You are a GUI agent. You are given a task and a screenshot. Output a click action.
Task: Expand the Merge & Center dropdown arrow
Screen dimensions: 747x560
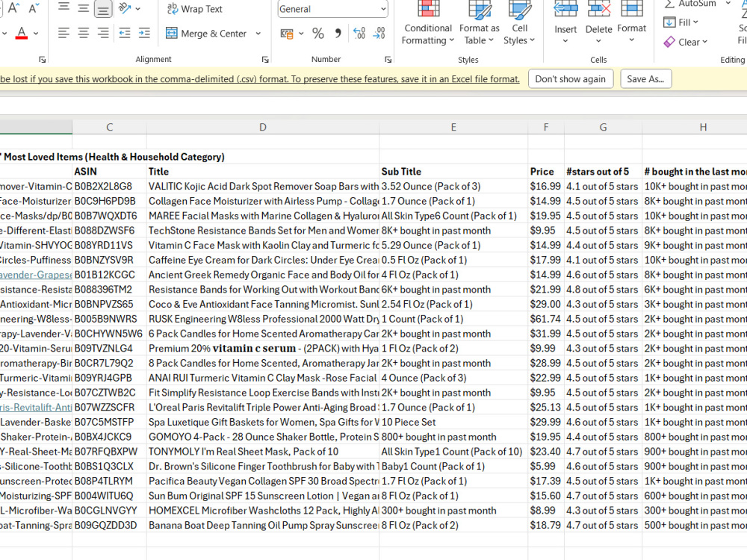click(258, 34)
